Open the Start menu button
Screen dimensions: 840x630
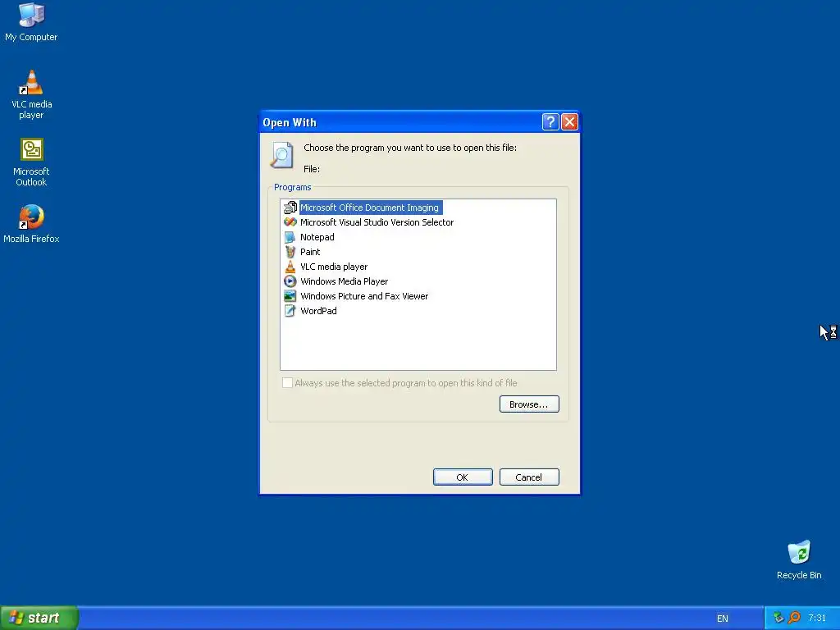pos(39,618)
